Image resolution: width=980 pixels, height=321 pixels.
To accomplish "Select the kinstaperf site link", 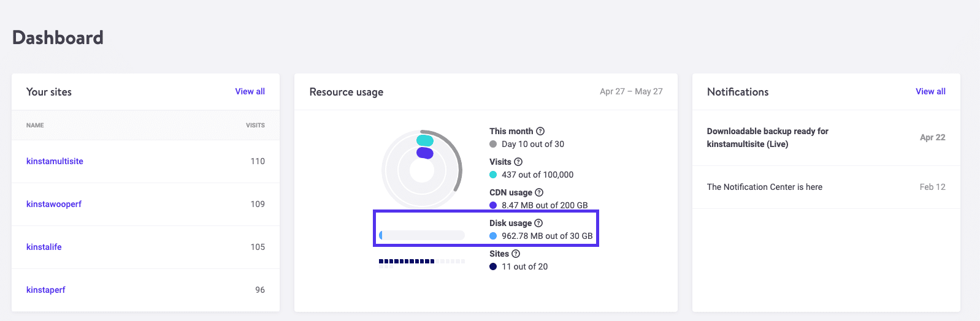I will (x=46, y=290).
